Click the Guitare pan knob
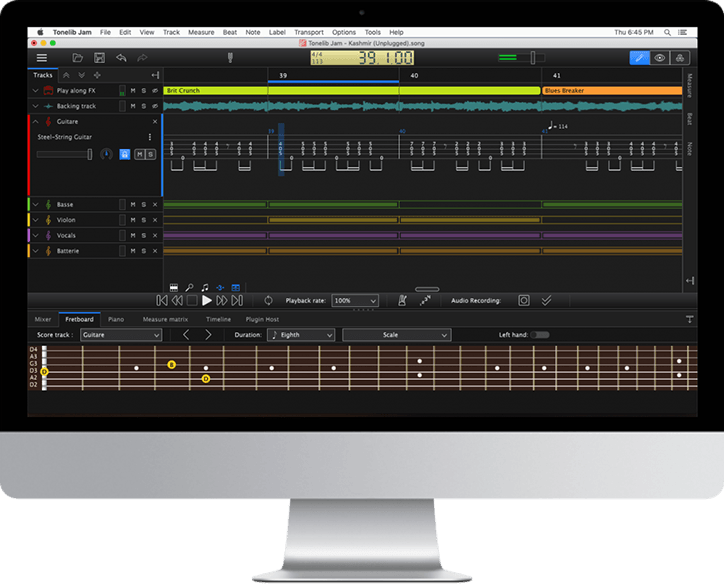This screenshot has width=724, height=584. pos(106,154)
